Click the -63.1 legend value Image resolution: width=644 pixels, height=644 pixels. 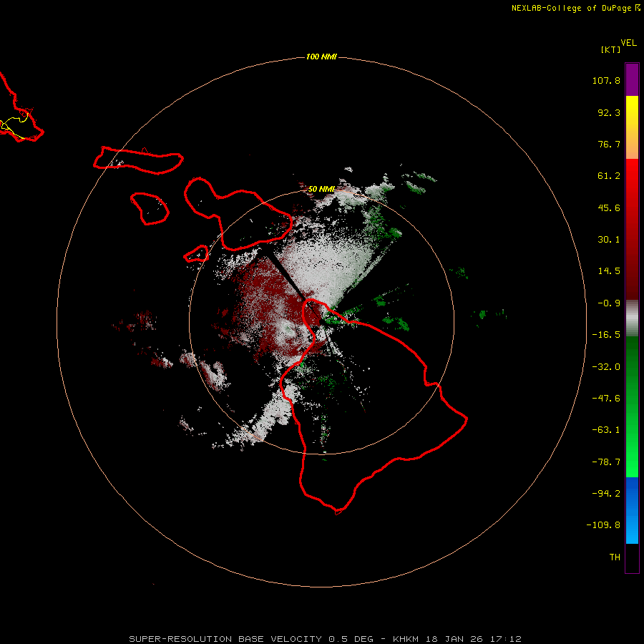(606, 430)
